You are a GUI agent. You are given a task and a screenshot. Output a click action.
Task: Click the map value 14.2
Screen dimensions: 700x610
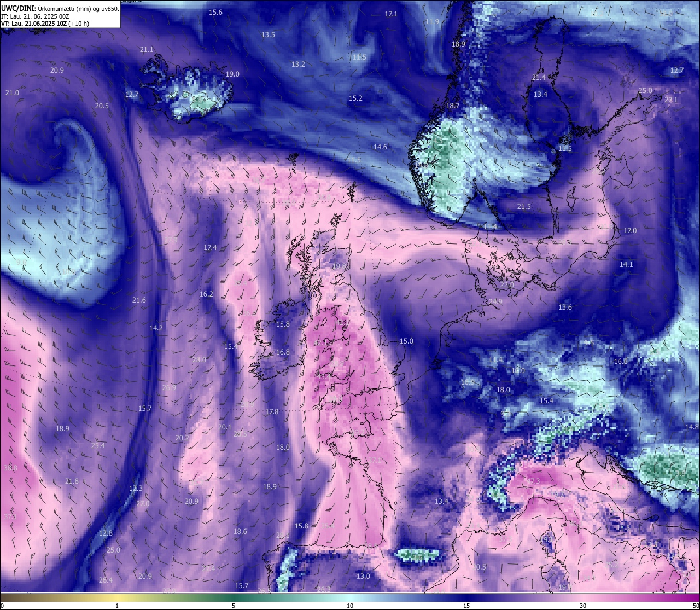(156, 328)
